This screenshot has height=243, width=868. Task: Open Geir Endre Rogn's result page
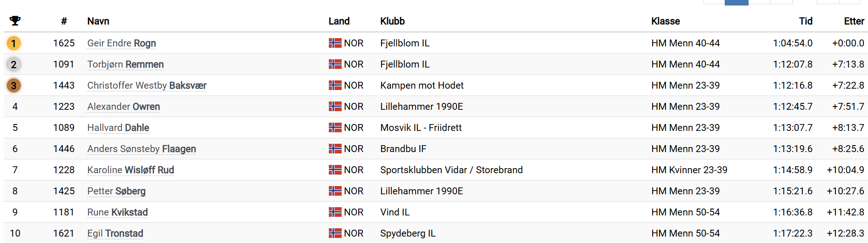(122, 43)
